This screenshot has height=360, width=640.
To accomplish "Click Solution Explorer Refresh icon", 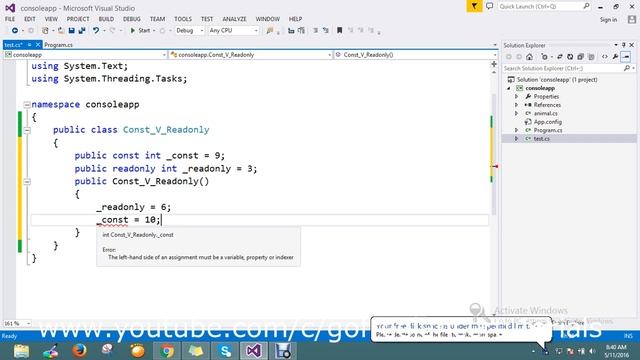I will pos(570,57).
